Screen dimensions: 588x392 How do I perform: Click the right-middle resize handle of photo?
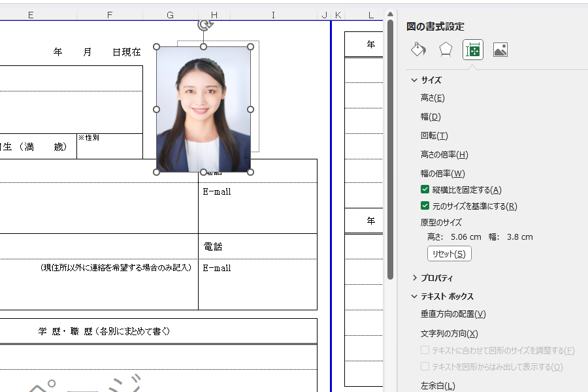pyautogui.click(x=250, y=109)
